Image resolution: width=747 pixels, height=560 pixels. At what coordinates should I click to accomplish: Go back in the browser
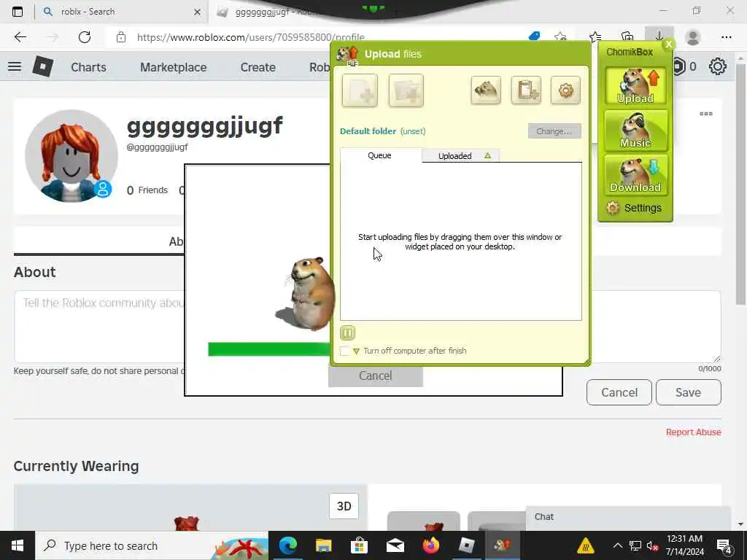coord(20,37)
